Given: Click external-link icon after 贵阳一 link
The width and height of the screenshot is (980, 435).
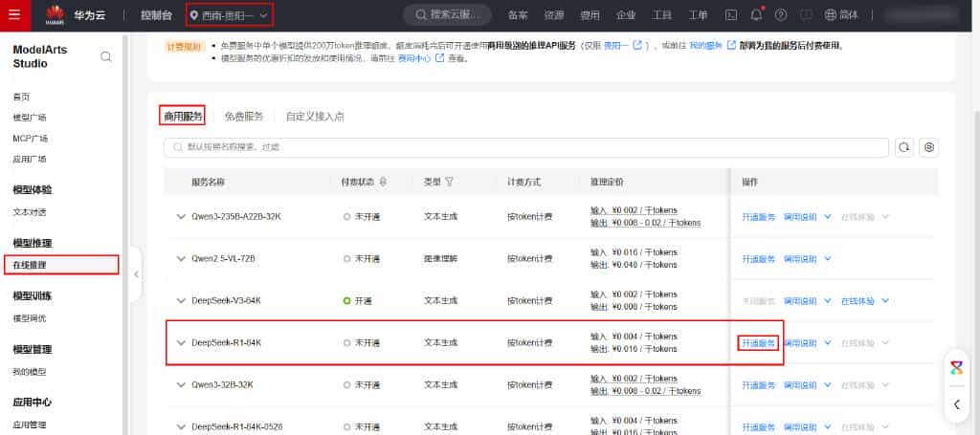Looking at the screenshot, I should coord(637,45).
